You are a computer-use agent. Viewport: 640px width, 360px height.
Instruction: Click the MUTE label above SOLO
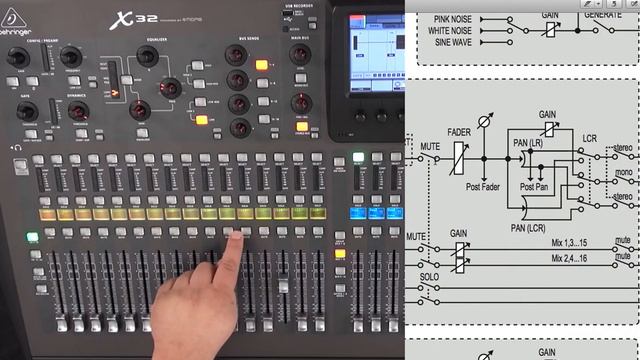tap(416, 237)
